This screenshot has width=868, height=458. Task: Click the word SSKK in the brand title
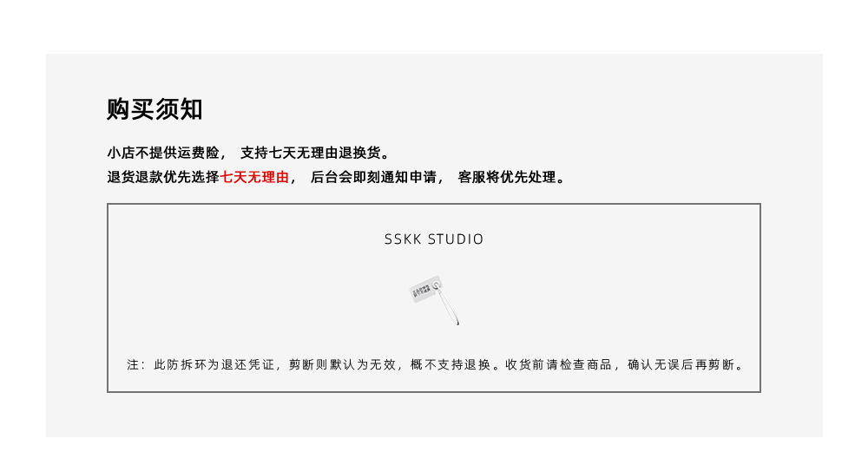[x=403, y=239]
